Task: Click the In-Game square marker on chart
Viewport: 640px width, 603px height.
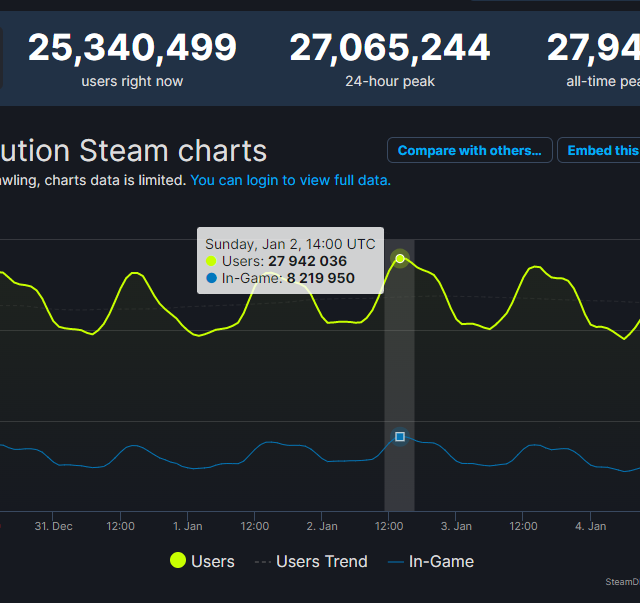Action: (x=400, y=437)
